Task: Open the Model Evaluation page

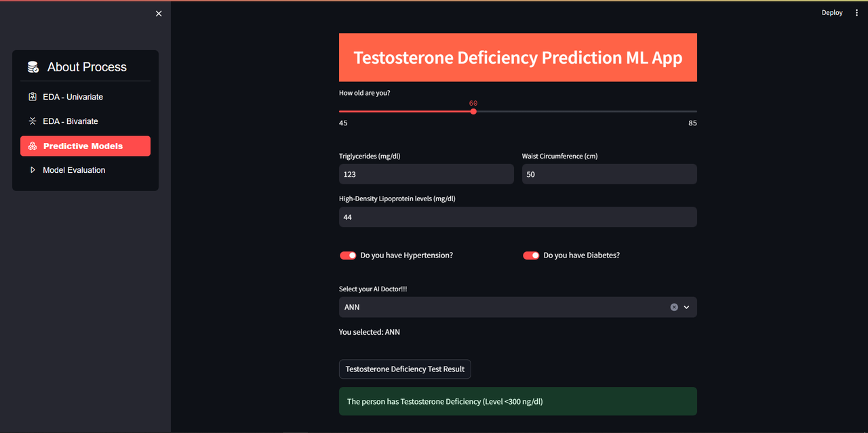Action: 74,170
